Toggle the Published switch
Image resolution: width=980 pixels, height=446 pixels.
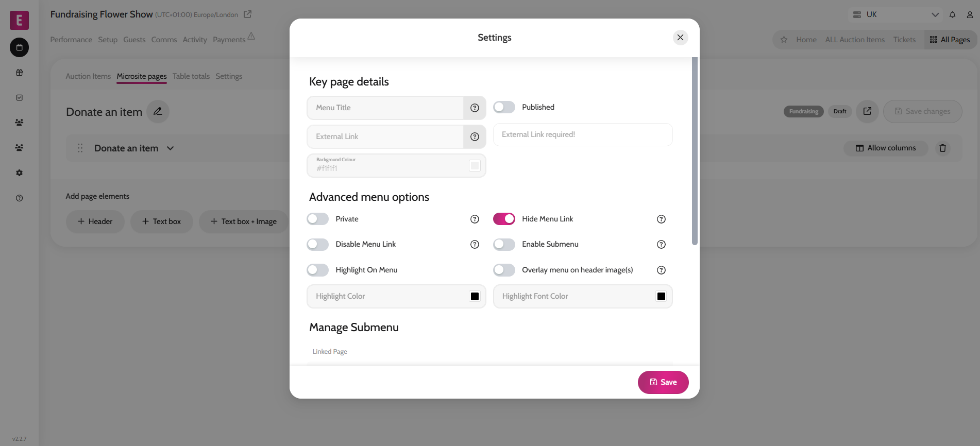[504, 107]
